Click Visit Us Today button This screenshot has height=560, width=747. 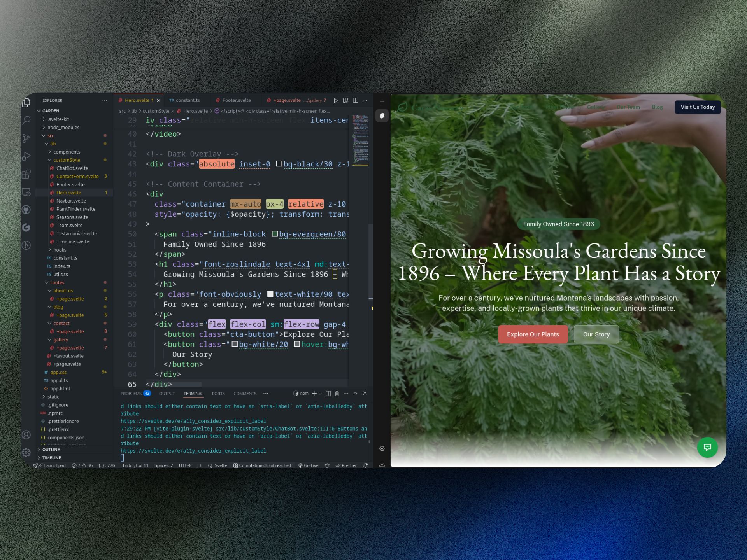tap(698, 107)
